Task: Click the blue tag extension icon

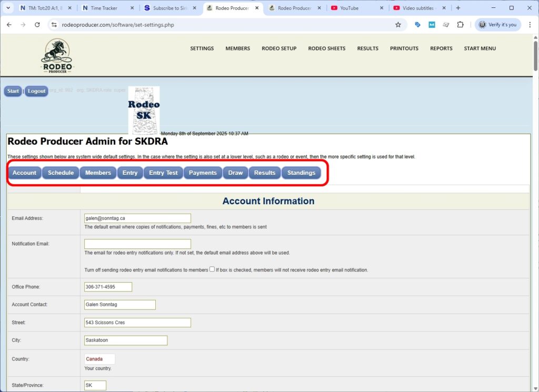Action: tap(417, 24)
